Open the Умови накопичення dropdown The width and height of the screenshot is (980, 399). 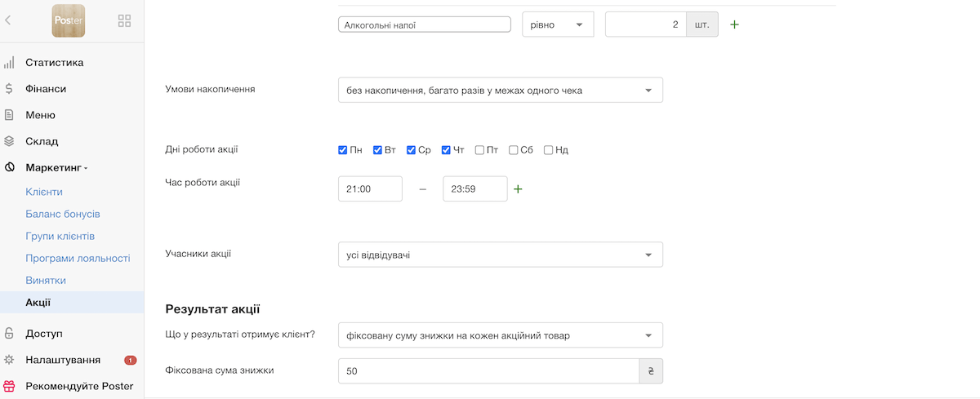(500, 91)
